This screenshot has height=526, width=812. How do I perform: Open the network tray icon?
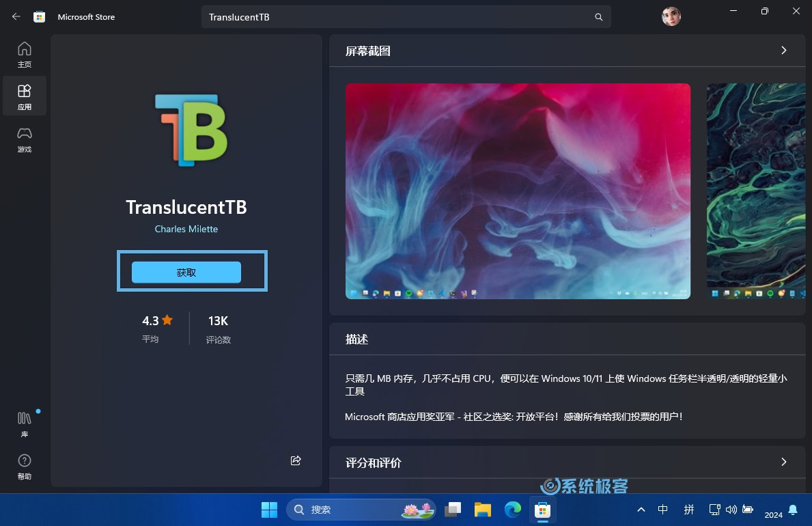coord(714,510)
